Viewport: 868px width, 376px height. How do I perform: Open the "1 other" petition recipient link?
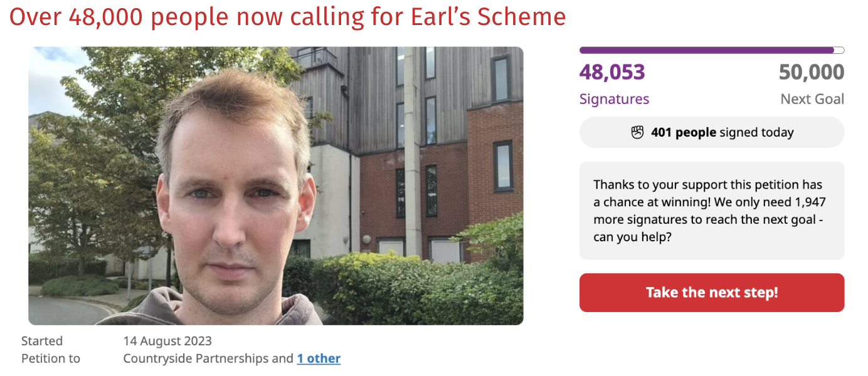tap(319, 358)
